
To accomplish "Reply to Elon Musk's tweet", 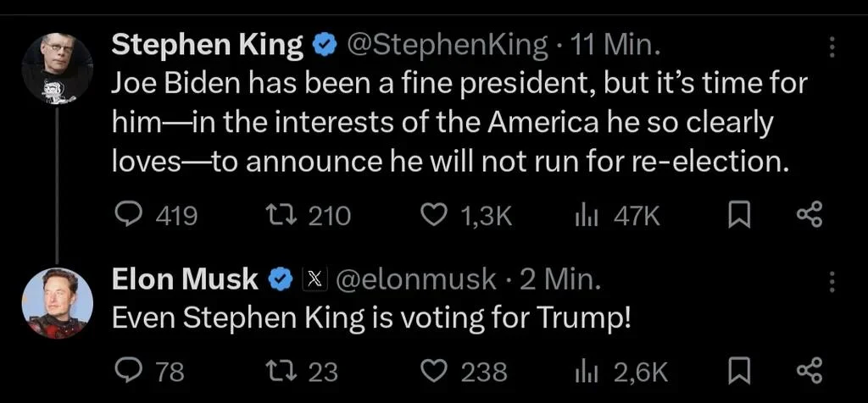I will click(127, 371).
